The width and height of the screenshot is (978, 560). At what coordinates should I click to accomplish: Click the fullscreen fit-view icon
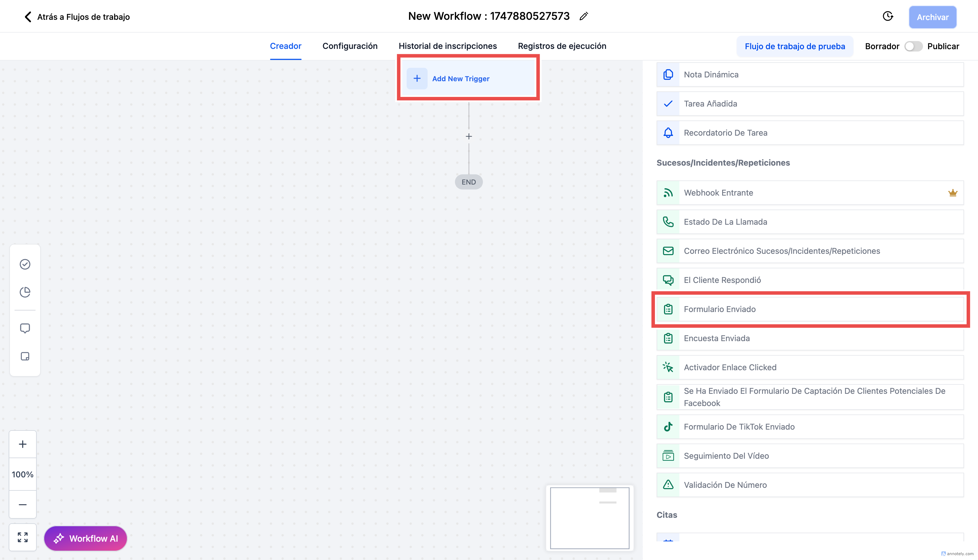(23, 537)
